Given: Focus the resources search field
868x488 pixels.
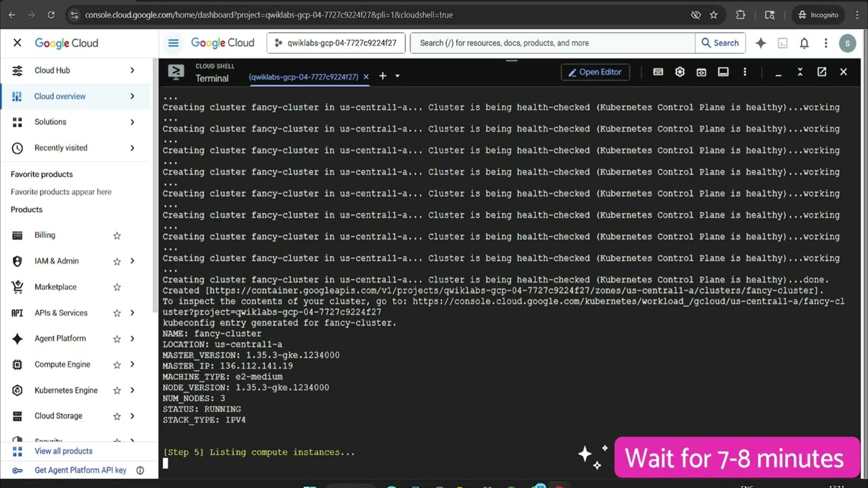Looking at the screenshot, I should [x=553, y=43].
